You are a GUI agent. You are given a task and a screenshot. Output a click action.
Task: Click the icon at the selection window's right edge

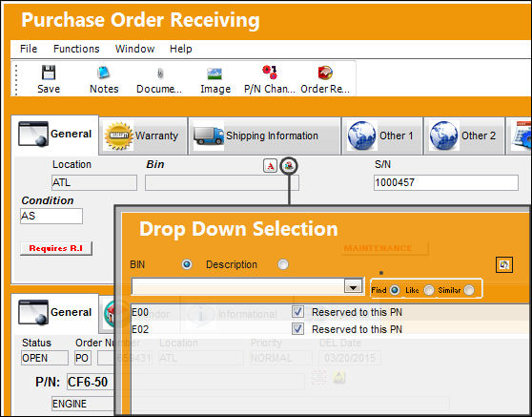click(504, 265)
